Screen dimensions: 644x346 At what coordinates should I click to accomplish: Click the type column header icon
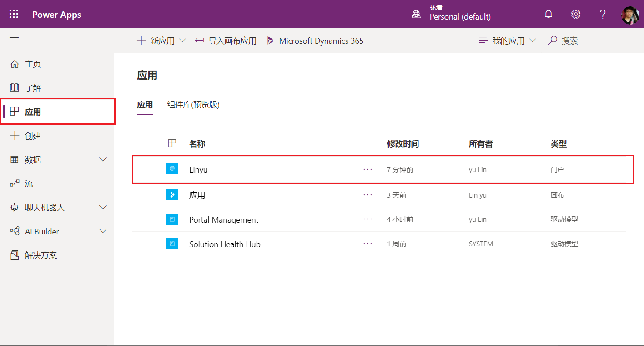172,143
